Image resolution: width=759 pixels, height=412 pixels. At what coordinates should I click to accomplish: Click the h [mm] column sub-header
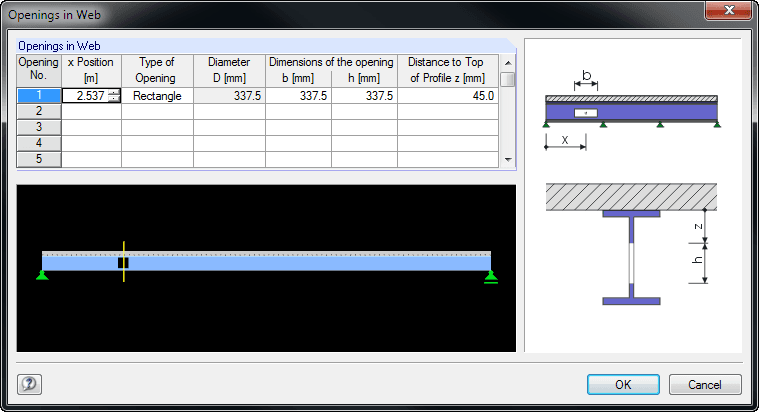pos(364,78)
